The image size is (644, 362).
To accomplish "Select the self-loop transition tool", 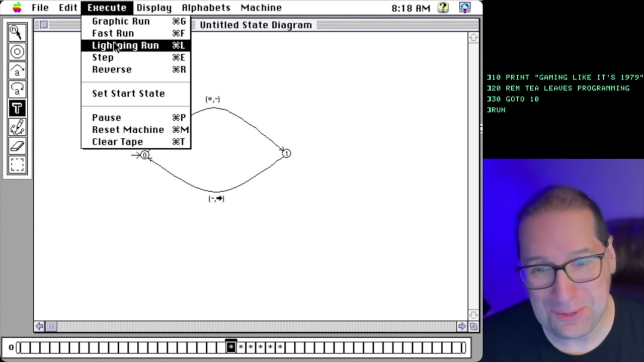I will [x=17, y=89].
